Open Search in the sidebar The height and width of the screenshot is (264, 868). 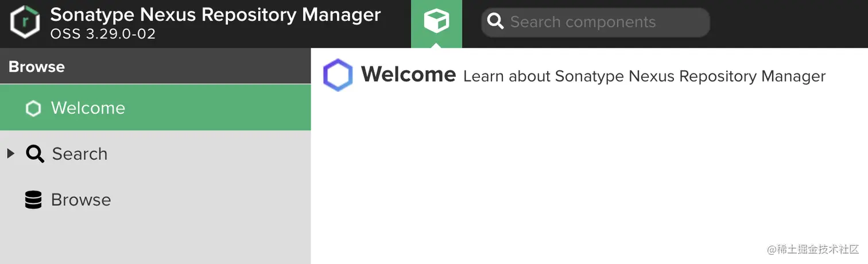click(x=156, y=154)
